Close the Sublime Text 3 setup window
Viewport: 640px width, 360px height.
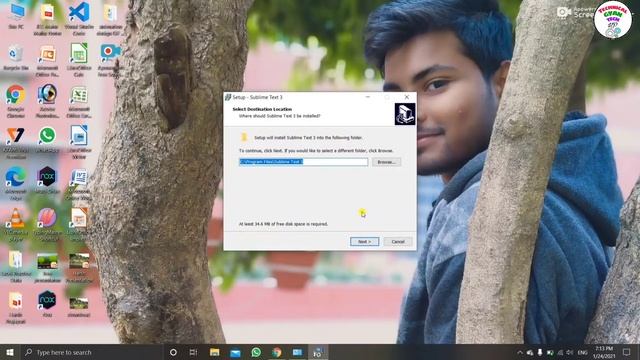pos(407,97)
